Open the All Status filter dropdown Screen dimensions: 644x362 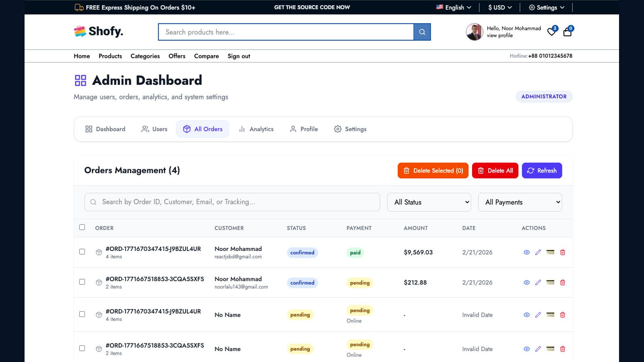click(x=429, y=202)
